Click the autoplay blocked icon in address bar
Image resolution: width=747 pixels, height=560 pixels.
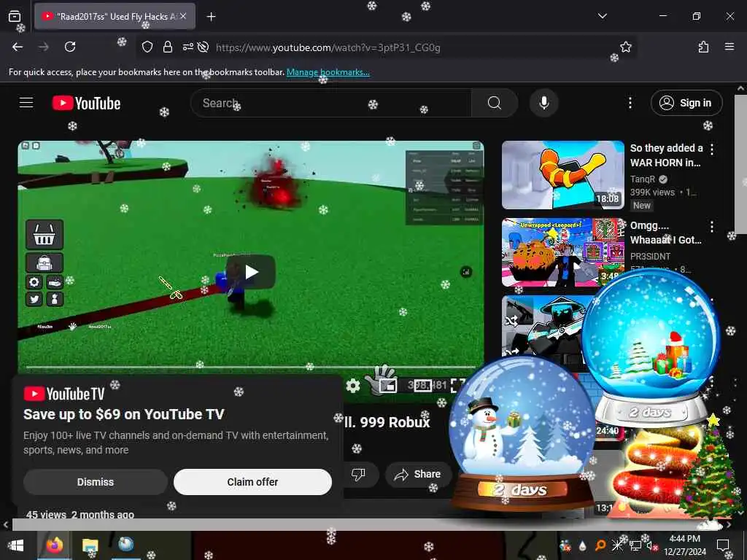click(203, 47)
